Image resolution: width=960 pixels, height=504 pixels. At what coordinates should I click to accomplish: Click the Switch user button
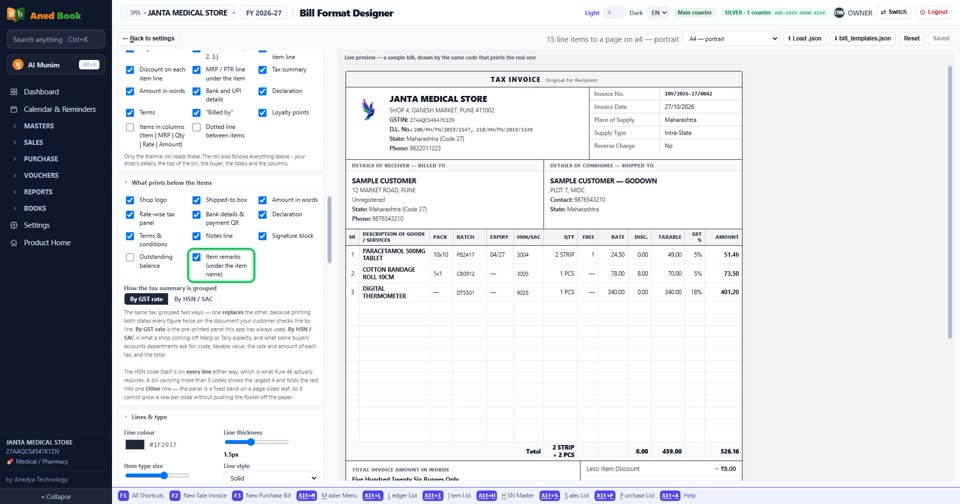click(x=894, y=12)
